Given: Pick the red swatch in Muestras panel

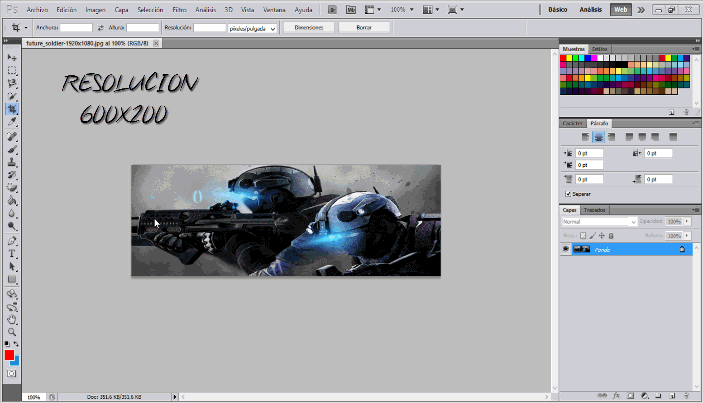Looking at the screenshot, I should [563, 58].
